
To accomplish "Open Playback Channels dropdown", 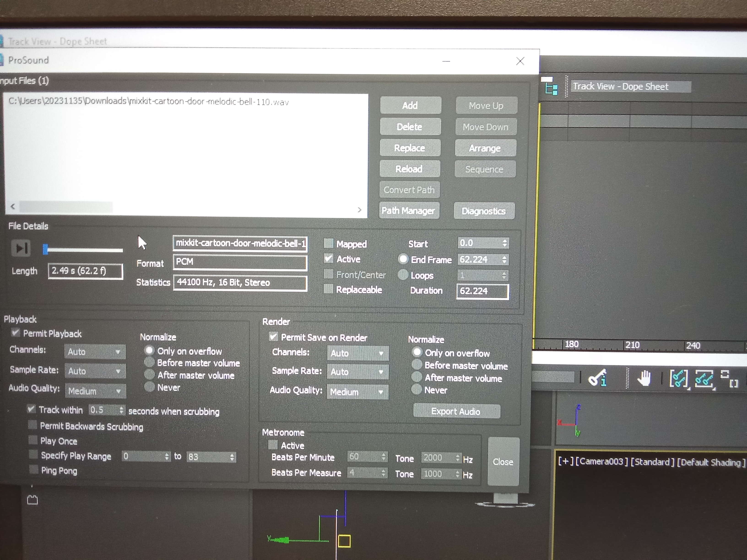I will tap(95, 352).
